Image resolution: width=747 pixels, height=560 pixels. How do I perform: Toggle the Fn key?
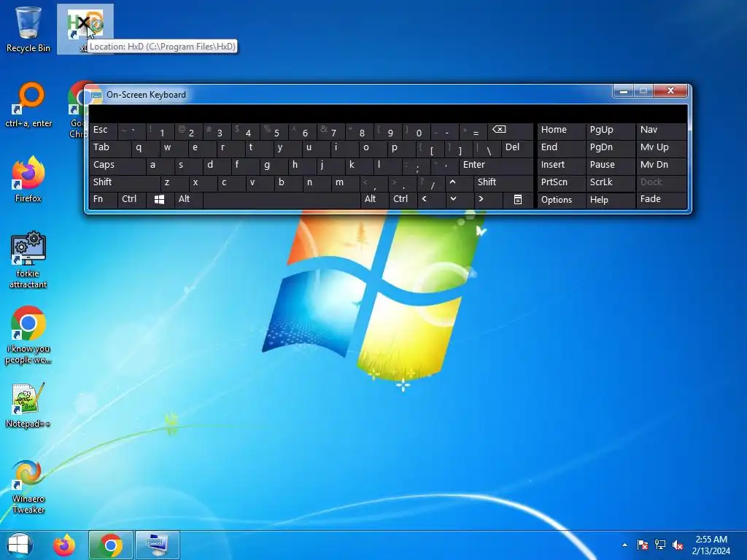103,200
